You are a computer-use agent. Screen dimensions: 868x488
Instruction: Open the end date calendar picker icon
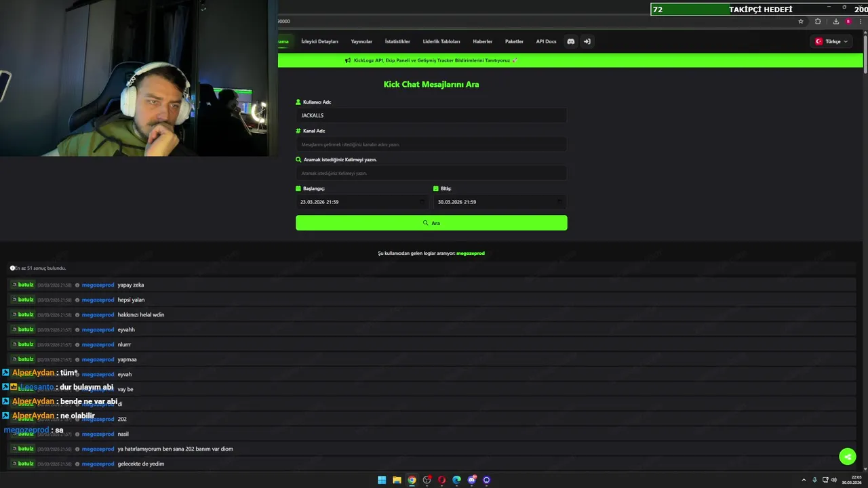coord(559,202)
